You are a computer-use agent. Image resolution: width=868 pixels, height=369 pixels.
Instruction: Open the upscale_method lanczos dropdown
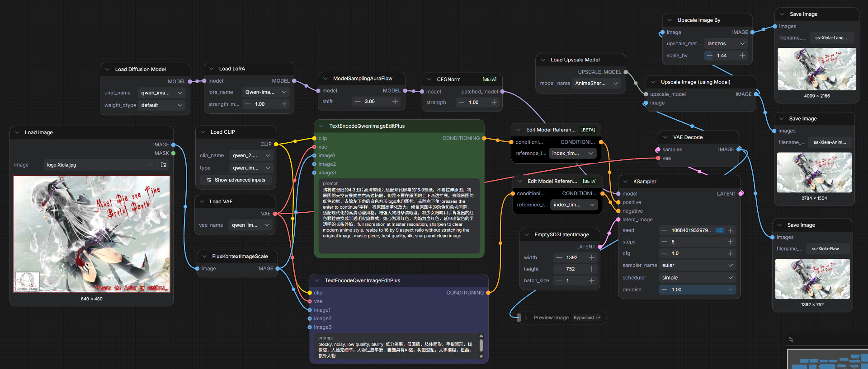tap(726, 43)
